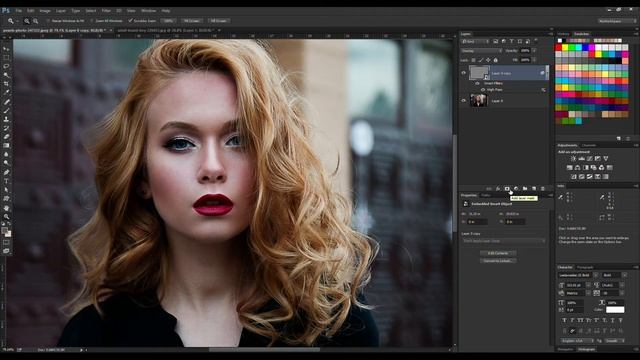
Task: Add Vibrance adjustment icon
Action: (x=606, y=158)
